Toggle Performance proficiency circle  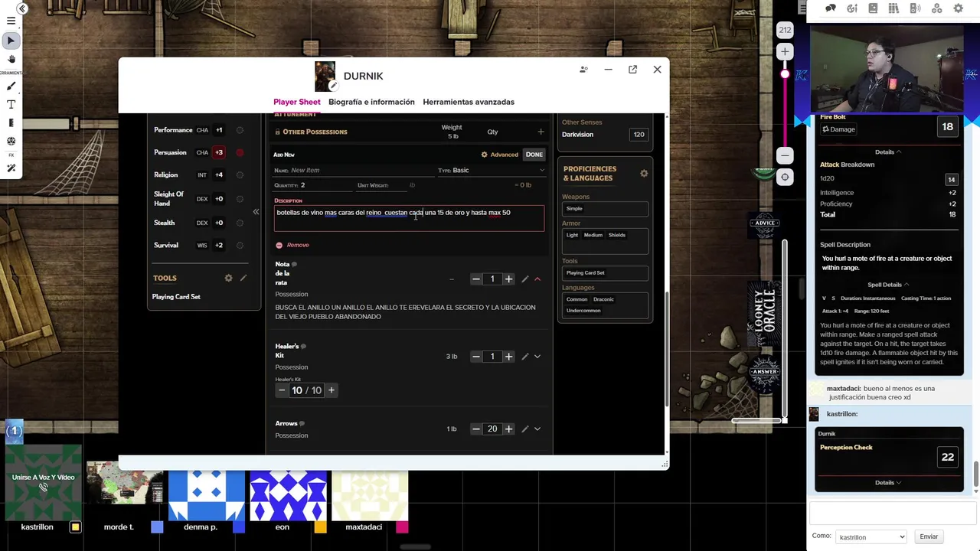tap(240, 130)
